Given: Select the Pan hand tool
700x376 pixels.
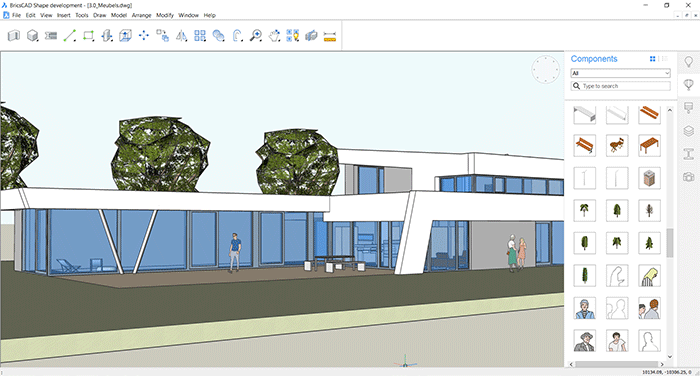Looking at the screenshot, I should tap(274, 36).
